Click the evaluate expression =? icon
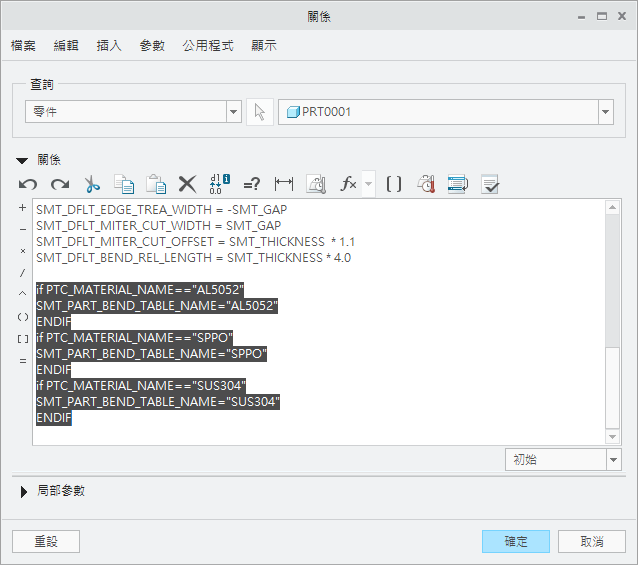 [x=252, y=184]
